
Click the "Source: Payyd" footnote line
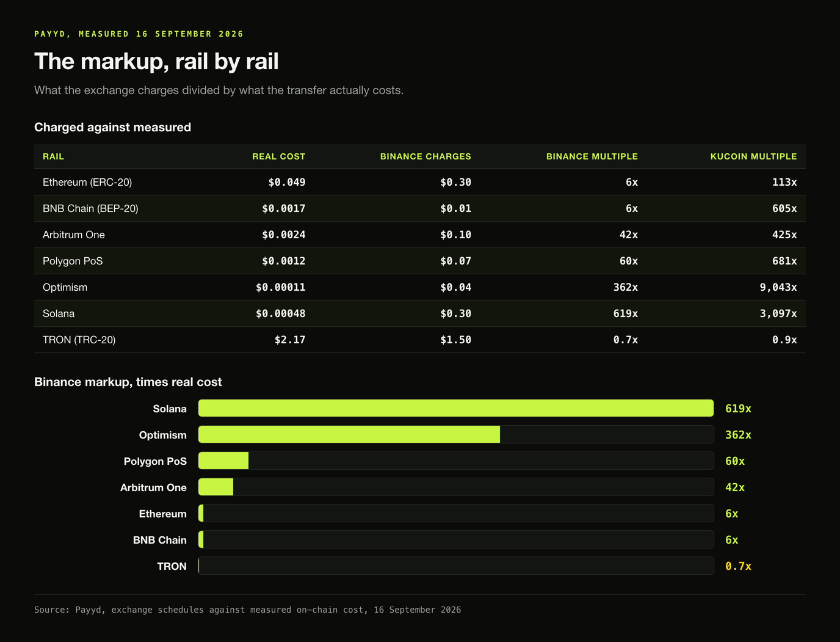(247, 610)
